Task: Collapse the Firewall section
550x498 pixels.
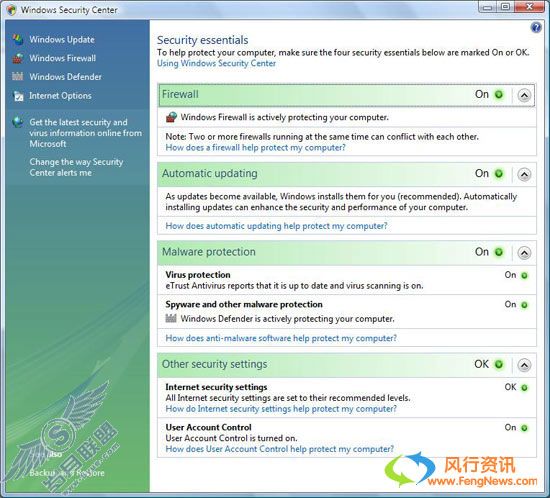Action: point(524,95)
